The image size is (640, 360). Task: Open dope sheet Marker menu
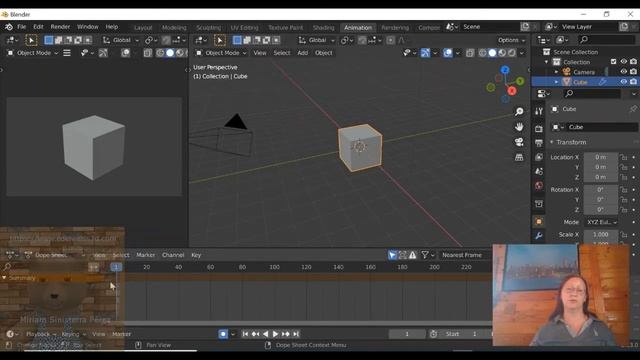tap(146, 255)
